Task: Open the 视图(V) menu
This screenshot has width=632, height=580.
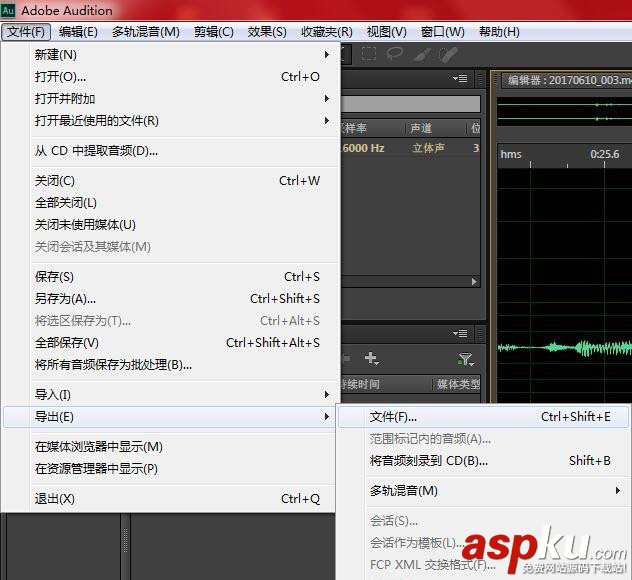Action: (x=387, y=31)
